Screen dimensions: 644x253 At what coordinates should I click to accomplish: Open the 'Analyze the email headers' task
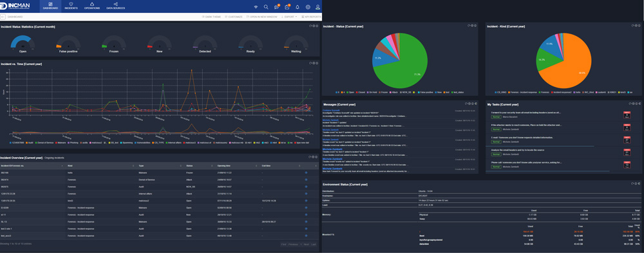[518, 150]
